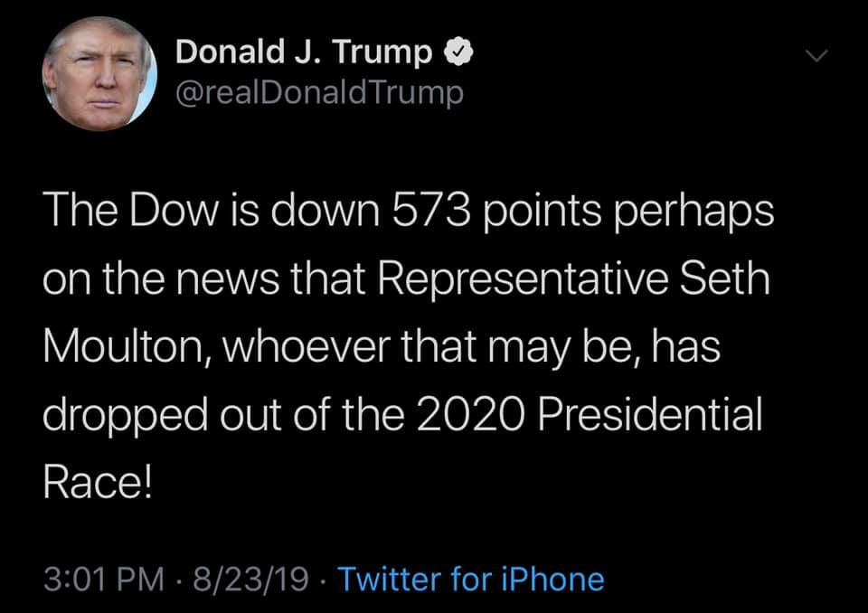The width and height of the screenshot is (868, 613).
Task: Click the "Twitter for iPhone" source link
Action: tap(470, 578)
